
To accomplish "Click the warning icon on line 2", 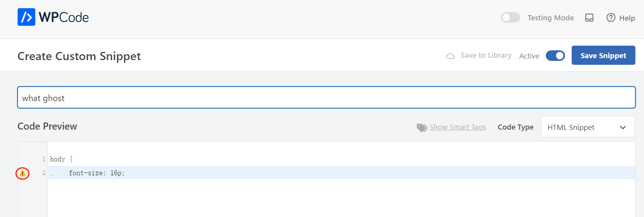I will (x=23, y=173).
